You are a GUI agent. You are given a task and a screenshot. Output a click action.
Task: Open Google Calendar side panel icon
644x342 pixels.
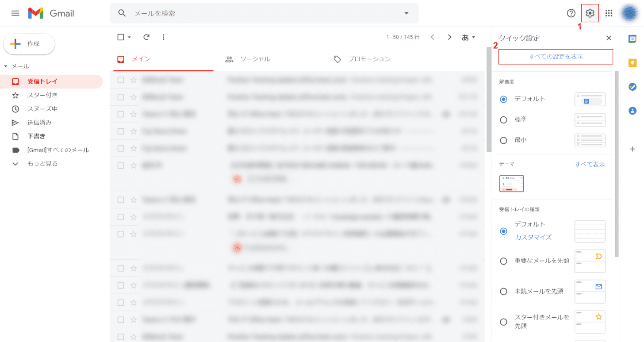click(632, 38)
